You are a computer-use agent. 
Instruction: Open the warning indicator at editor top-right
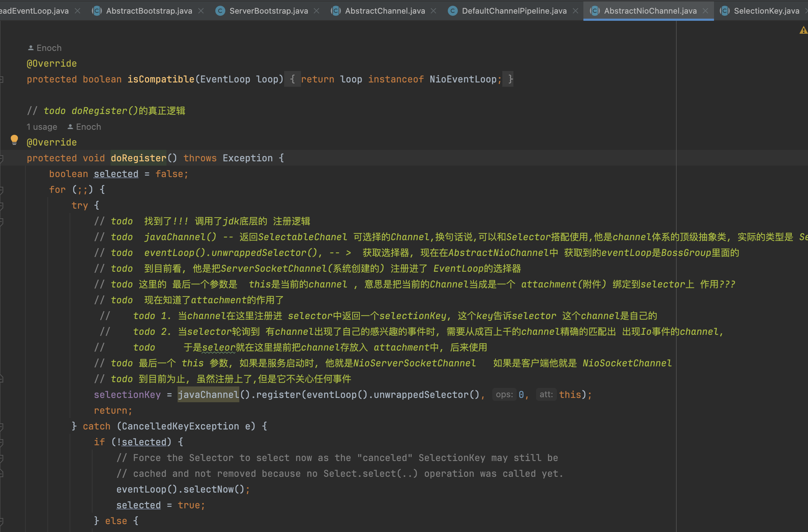point(803,30)
